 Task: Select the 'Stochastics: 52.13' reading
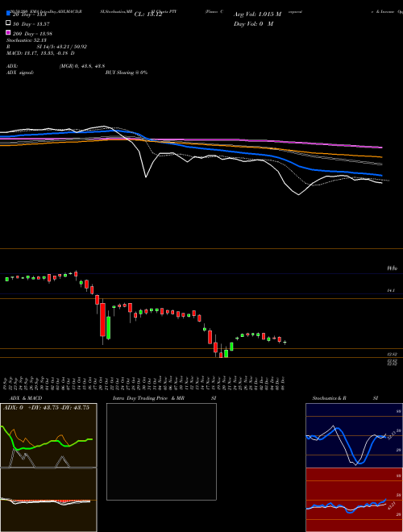[27, 40]
